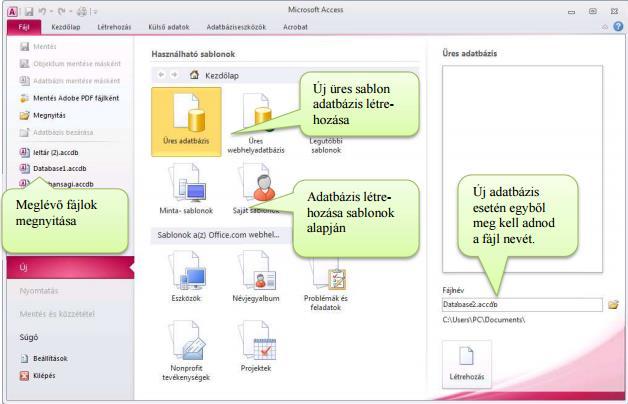
Task: Go back with the template navigation back arrow
Action: tap(161, 75)
